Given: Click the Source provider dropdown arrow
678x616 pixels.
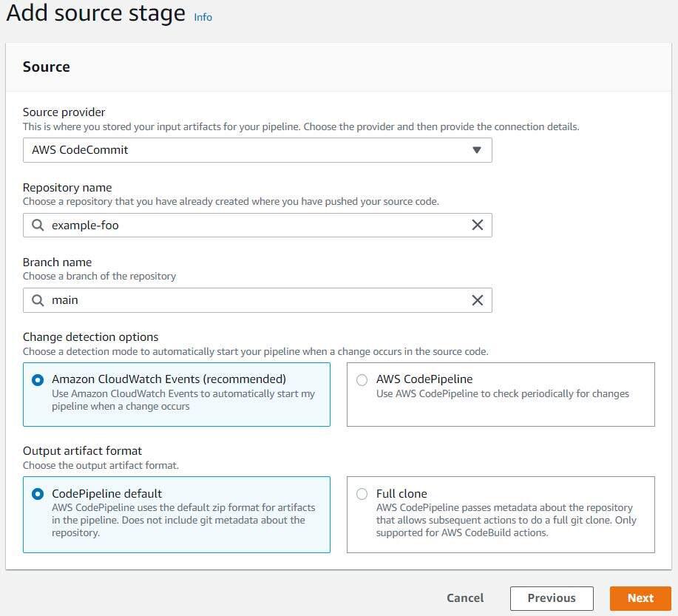Looking at the screenshot, I should (x=477, y=150).
